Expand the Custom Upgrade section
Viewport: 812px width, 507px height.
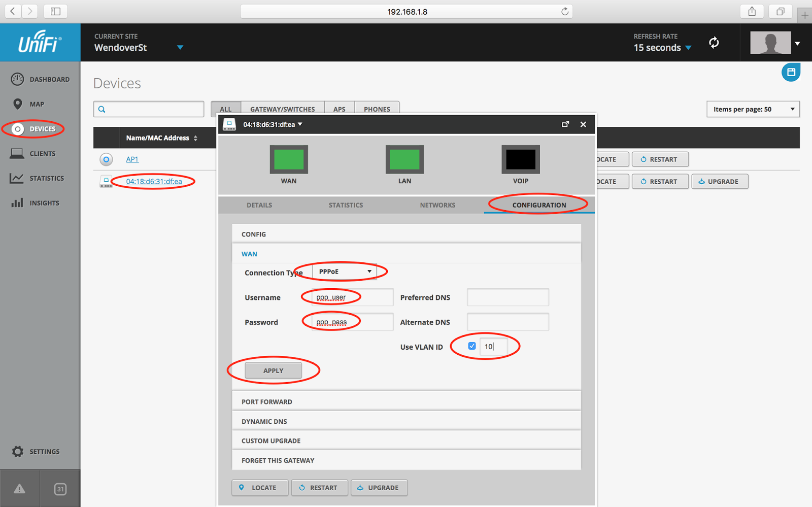tap(407, 441)
